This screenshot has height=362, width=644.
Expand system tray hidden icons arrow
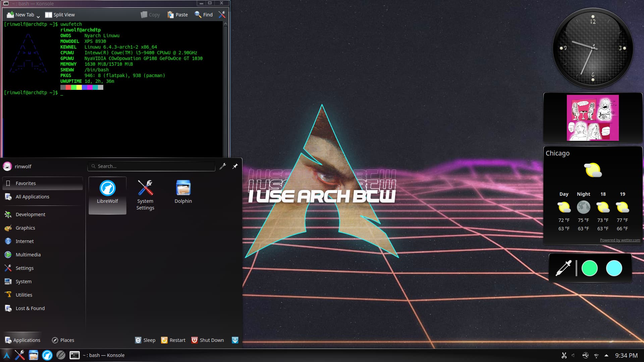(606, 355)
